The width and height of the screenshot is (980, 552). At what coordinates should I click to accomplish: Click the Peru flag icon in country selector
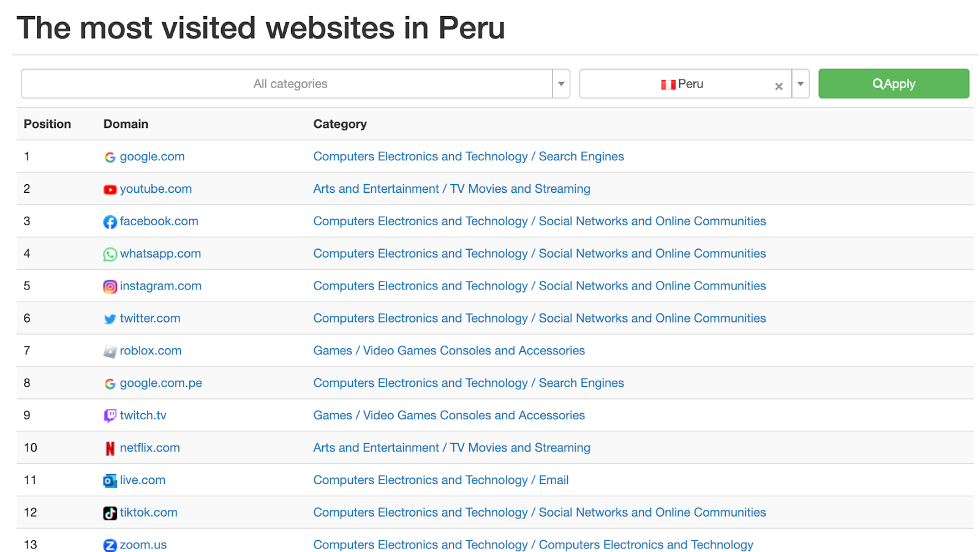[668, 84]
